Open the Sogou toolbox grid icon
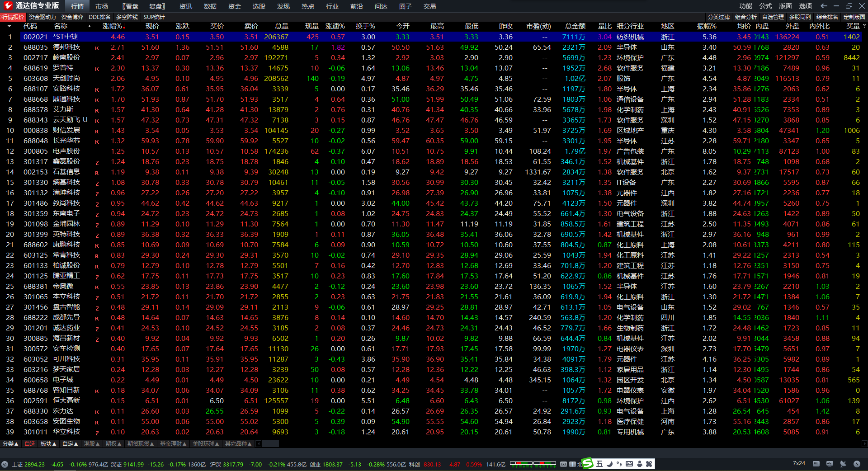868x471 pixels. point(649,464)
